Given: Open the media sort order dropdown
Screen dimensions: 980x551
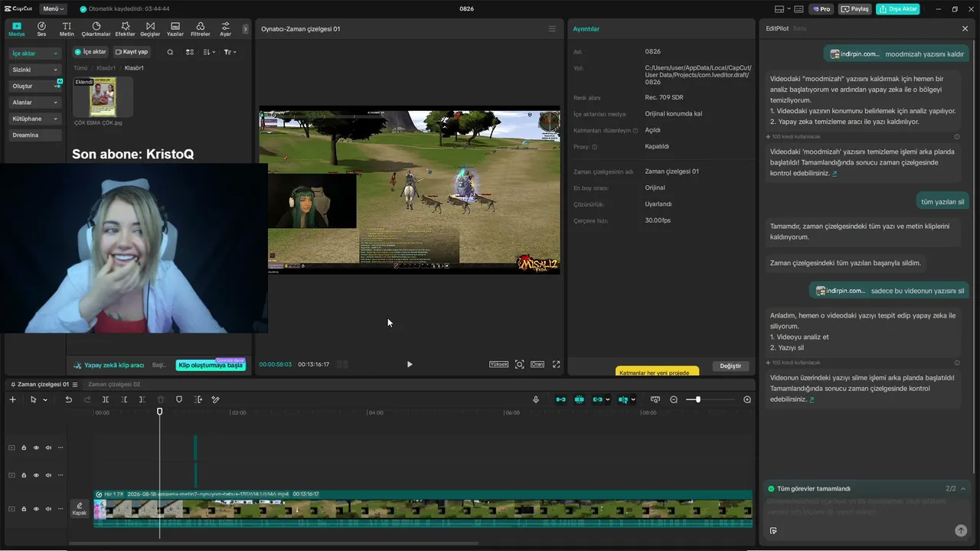Looking at the screenshot, I should click(211, 52).
